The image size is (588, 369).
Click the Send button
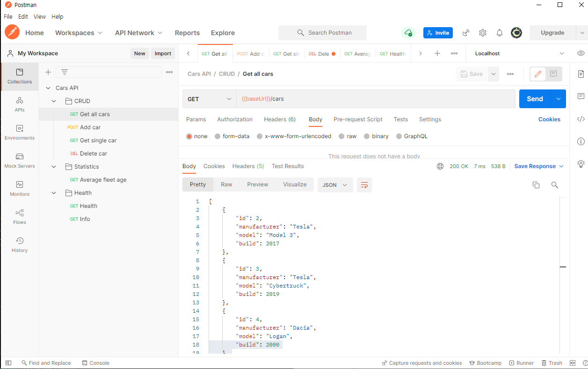click(x=535, y=99)
